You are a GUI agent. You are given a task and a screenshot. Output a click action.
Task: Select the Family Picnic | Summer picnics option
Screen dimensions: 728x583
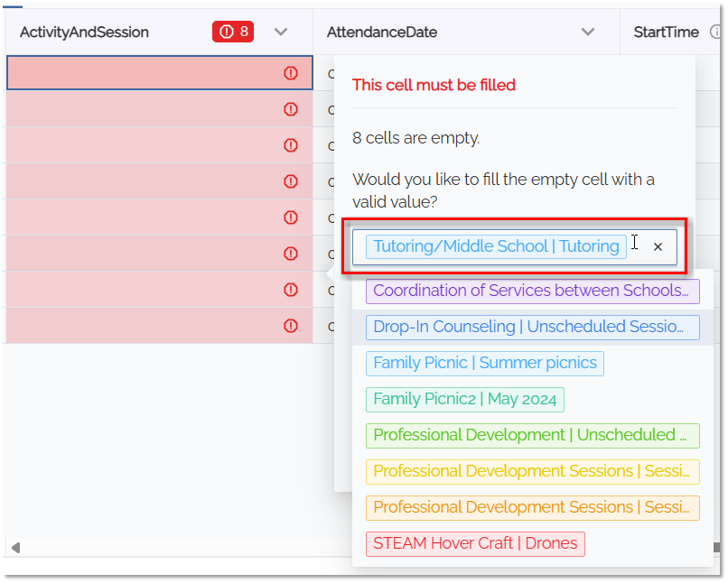tap(484, 363)
